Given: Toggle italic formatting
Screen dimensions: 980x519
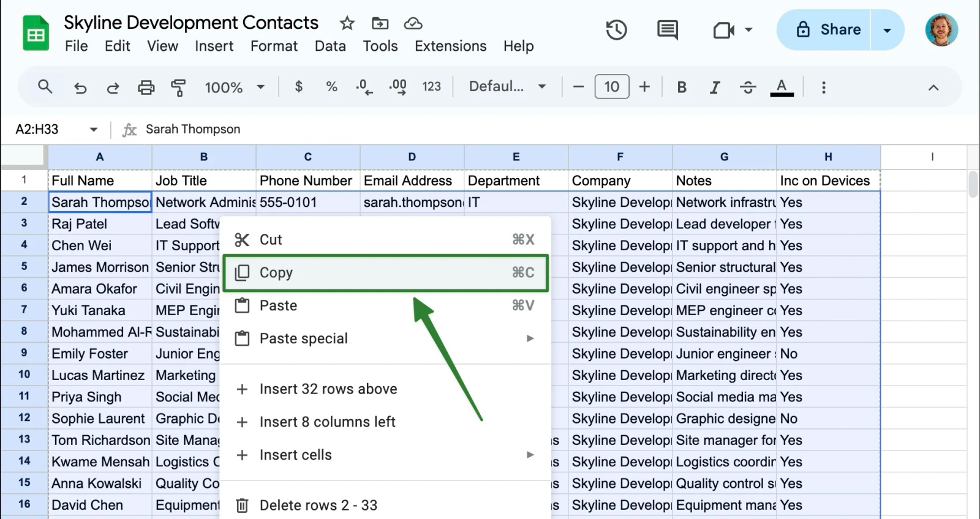Looking at the screenshot, I should coord(714,87).
